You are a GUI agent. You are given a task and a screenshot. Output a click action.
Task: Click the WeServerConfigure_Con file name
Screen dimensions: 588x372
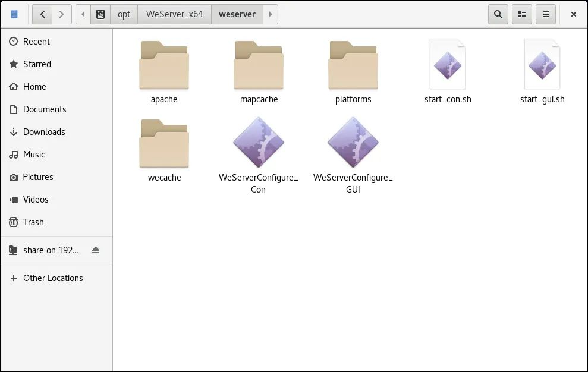259,184
